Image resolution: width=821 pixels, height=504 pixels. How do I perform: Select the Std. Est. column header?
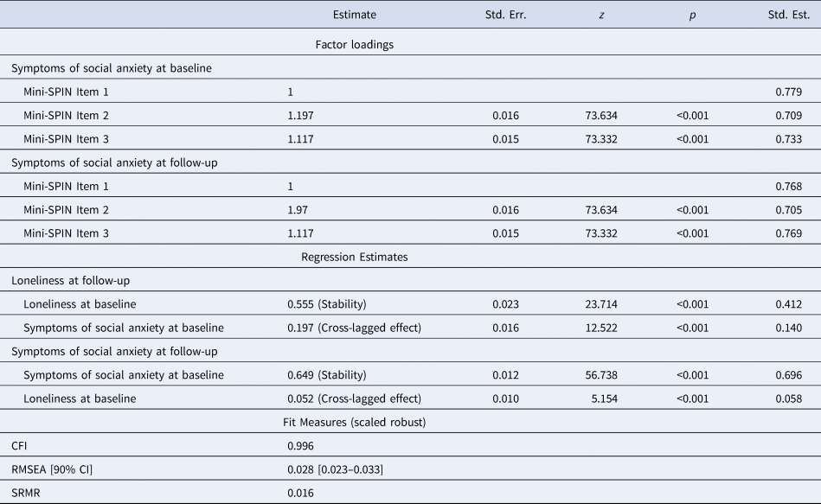788,15
